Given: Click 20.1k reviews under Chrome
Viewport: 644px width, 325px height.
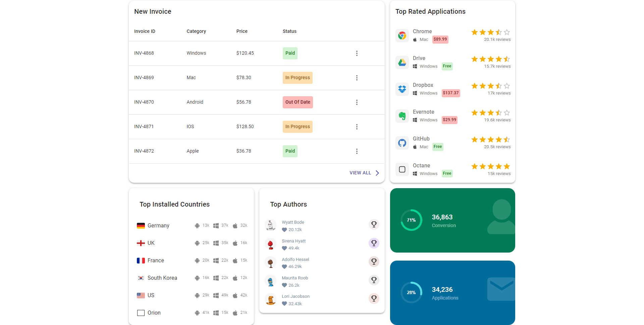Looking at the screenshot, I should coord(497,40).
